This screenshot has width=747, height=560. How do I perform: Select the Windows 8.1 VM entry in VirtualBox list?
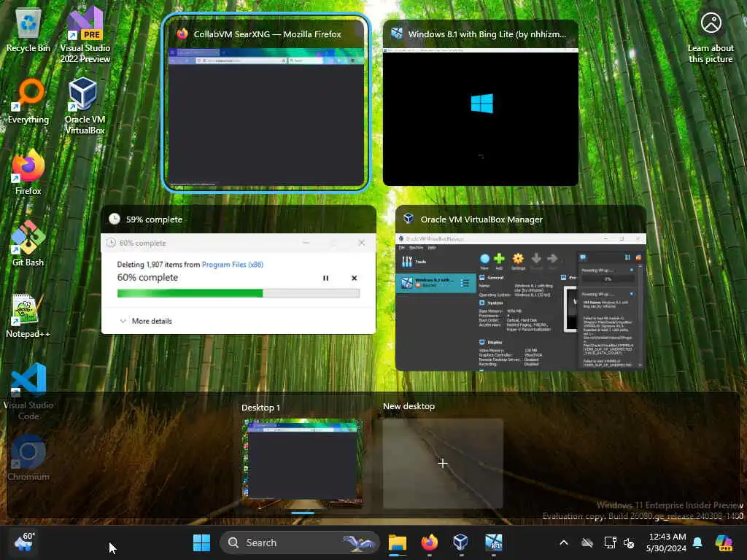point(436,283)
